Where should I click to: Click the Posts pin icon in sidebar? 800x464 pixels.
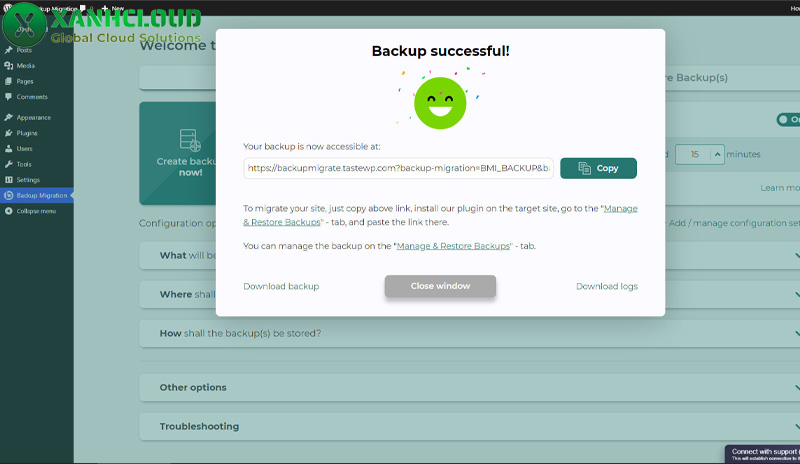pyautogui.click(x=8, y=50)
